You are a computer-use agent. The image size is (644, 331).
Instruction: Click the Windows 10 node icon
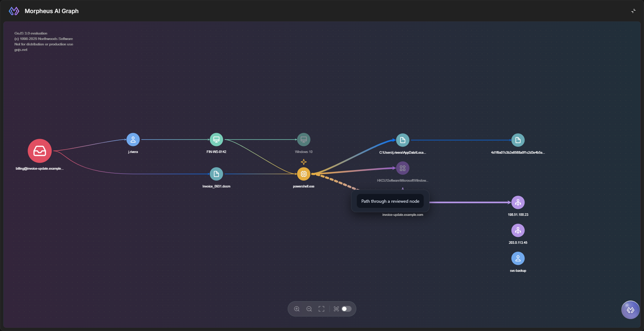303,140
